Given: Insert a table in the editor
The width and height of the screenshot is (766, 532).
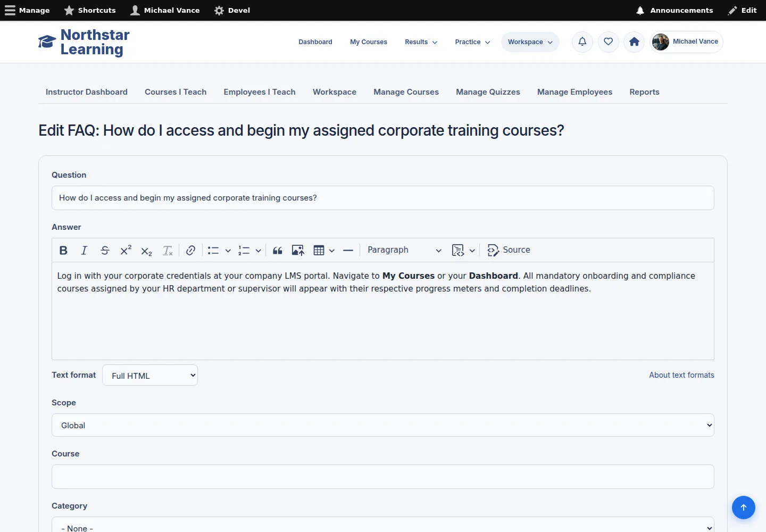Looking at the screenshot, I should tap(319, 250).
